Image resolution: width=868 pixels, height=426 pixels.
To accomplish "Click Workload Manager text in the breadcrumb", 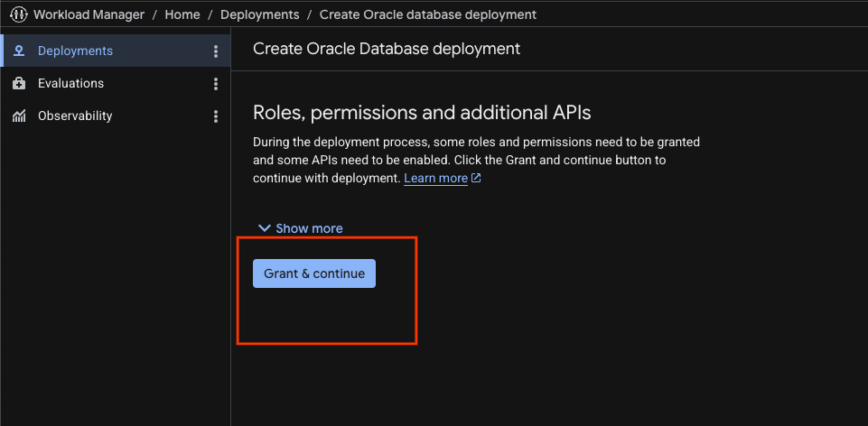I will pos(89,14).
